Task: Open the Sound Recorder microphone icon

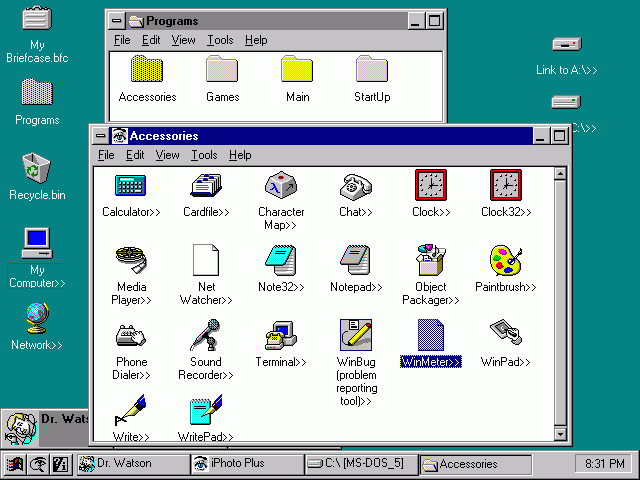Action: tap(206, 335)
